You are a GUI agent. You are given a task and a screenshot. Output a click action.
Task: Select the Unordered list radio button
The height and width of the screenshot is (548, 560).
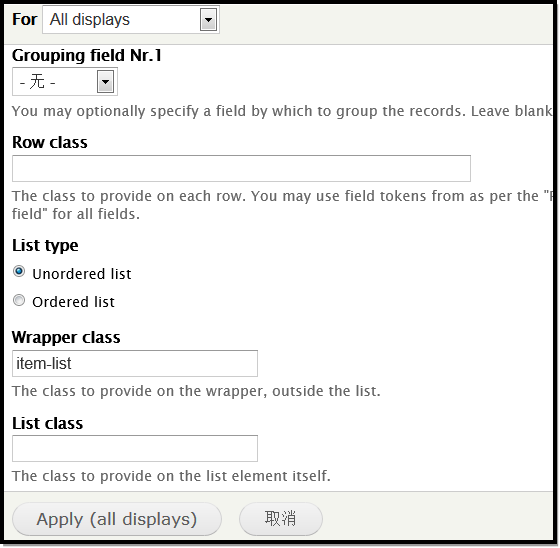(19, 271)
